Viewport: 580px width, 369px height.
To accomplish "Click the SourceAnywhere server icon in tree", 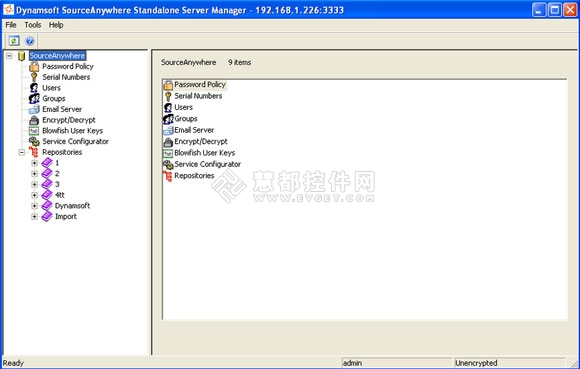I will click(21, 56).
